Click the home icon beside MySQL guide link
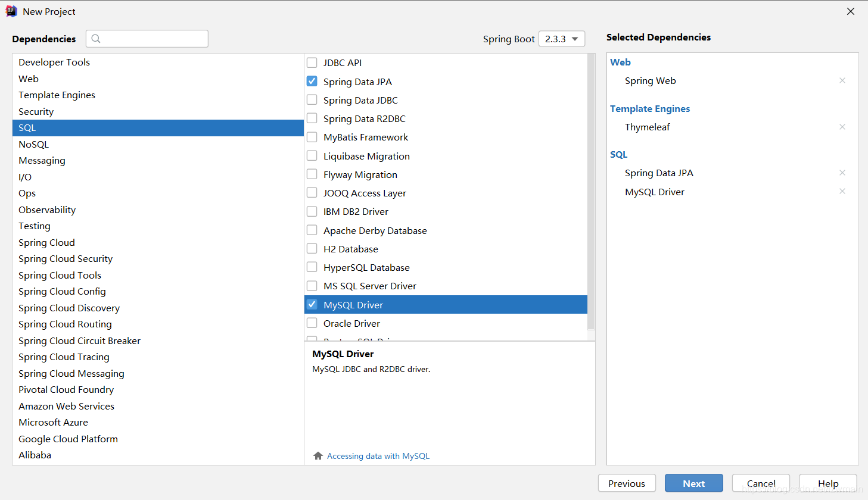868x500 pixels. [x=318, y=456]
